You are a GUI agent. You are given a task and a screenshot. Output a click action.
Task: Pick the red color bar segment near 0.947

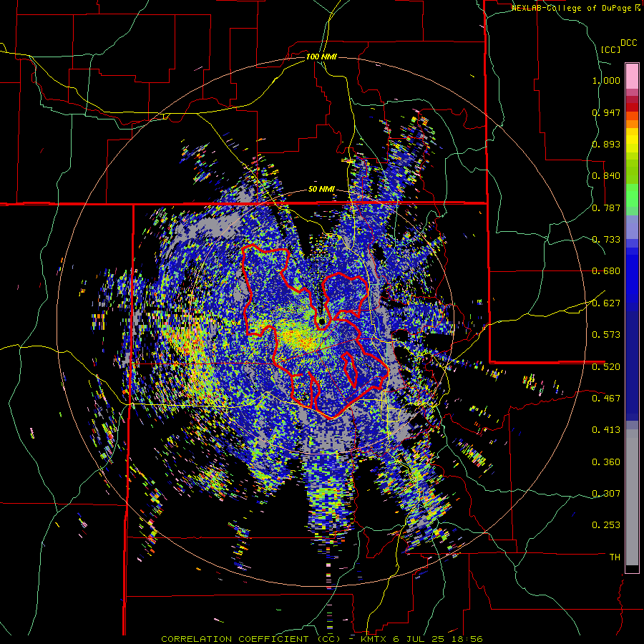(x=632, y=107)
